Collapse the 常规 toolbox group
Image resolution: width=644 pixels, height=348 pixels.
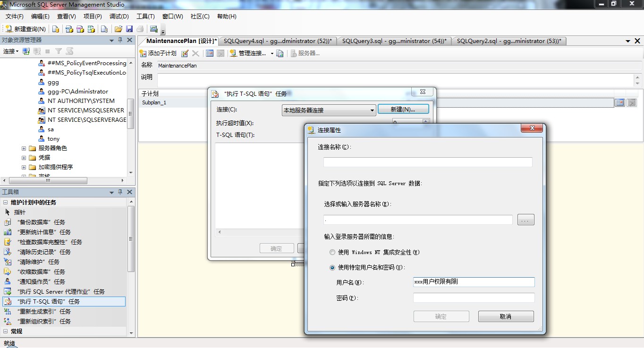pyautogui.click(x=5, y=331)
